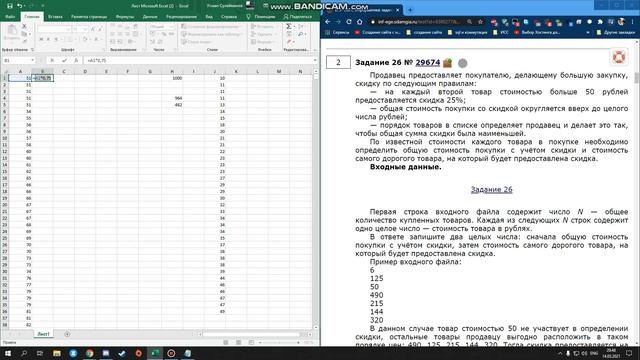The width and height of the screenshot is (640, 360).
Task: Cut selection with the scissors icon
Action: click(x=24, y=26)
